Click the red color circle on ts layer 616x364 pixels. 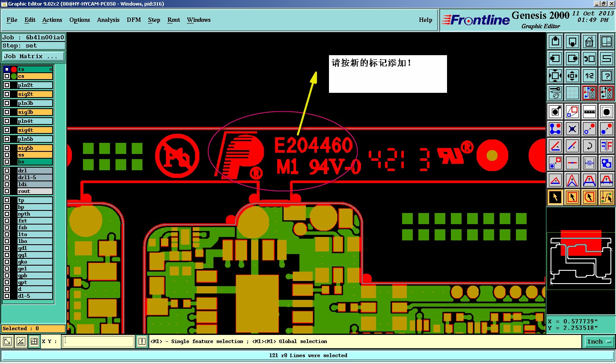coord(14,69)
